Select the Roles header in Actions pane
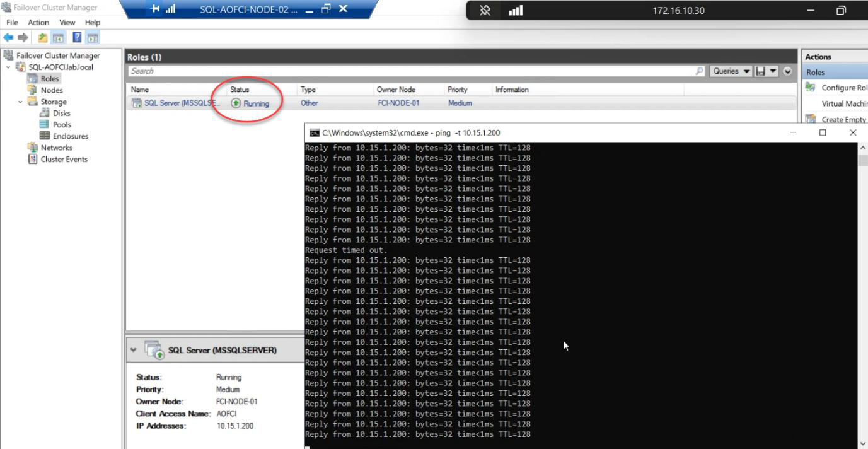This screenshot has width=868, height=449. click(835, 72)
